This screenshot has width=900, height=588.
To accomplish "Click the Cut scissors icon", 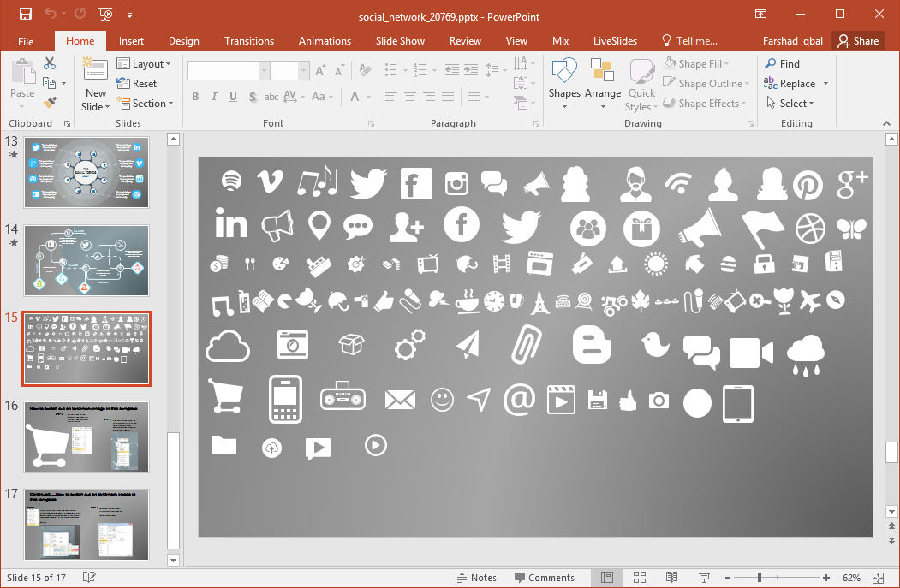I will 50,63.
